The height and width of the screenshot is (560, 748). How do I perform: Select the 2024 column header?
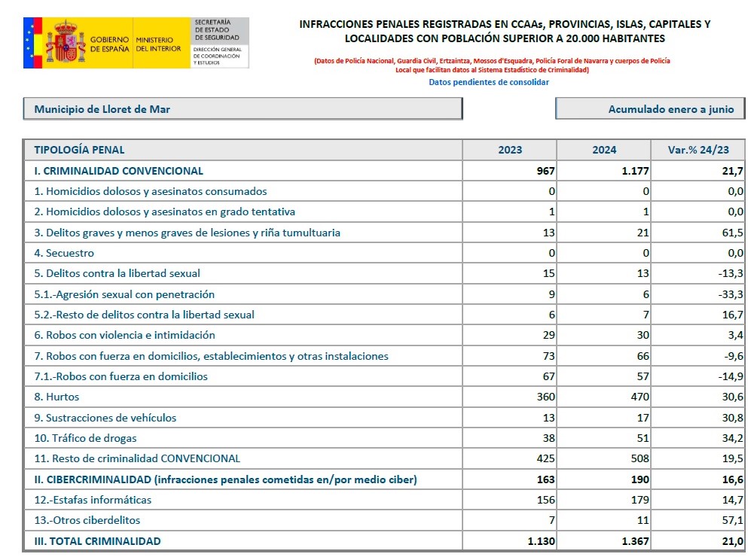(604, 150)
